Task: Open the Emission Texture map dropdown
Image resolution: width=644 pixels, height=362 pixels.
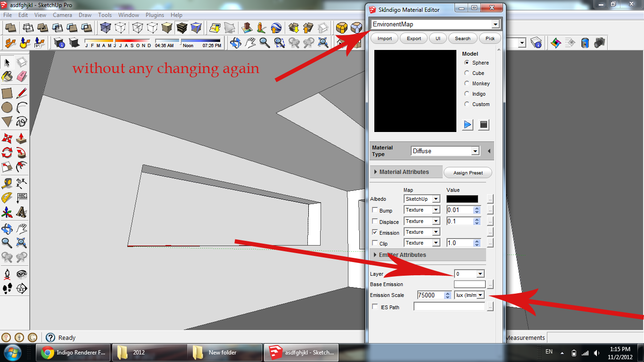Action: pos(436,232)
